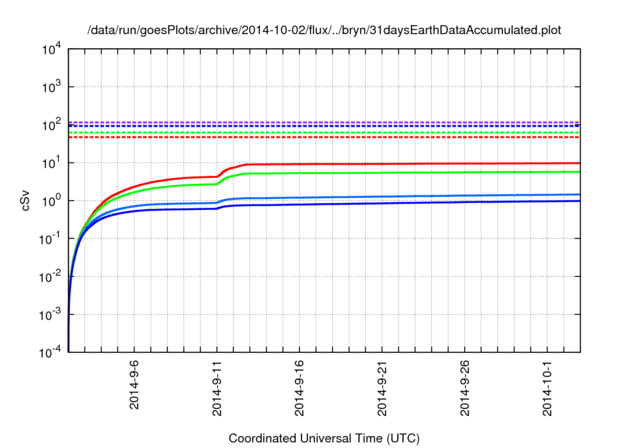This screenshot has width=640, height=448.
Task: Click the 10^-1 y-axis tick label
Action: (x=50, y=238)
